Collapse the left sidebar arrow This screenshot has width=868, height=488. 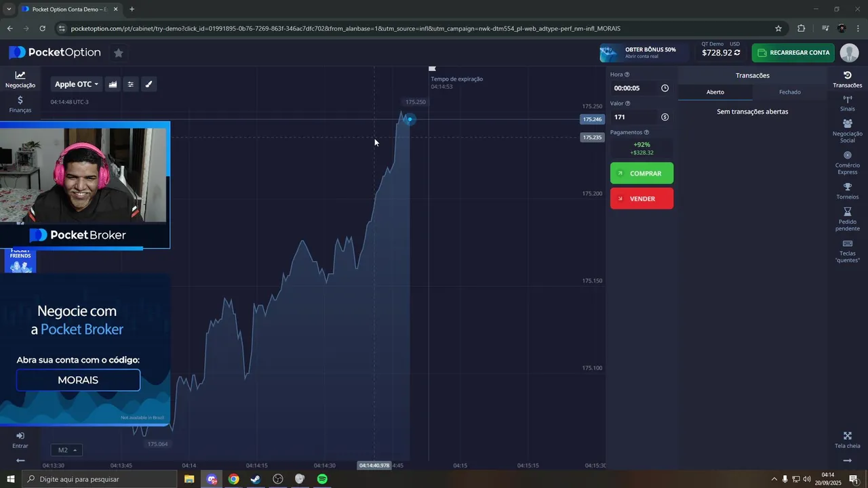pos(20,461)
